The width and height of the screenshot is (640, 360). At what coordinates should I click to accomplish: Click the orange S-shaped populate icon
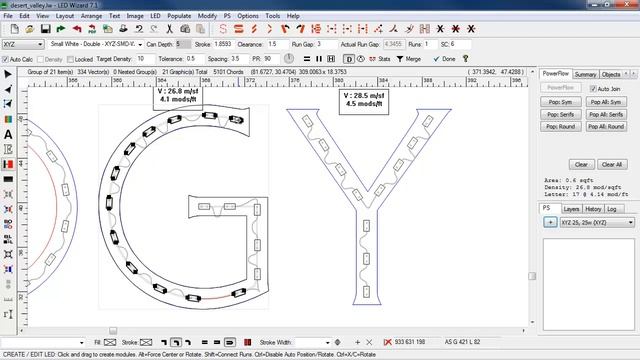click(x=223, y=29)
